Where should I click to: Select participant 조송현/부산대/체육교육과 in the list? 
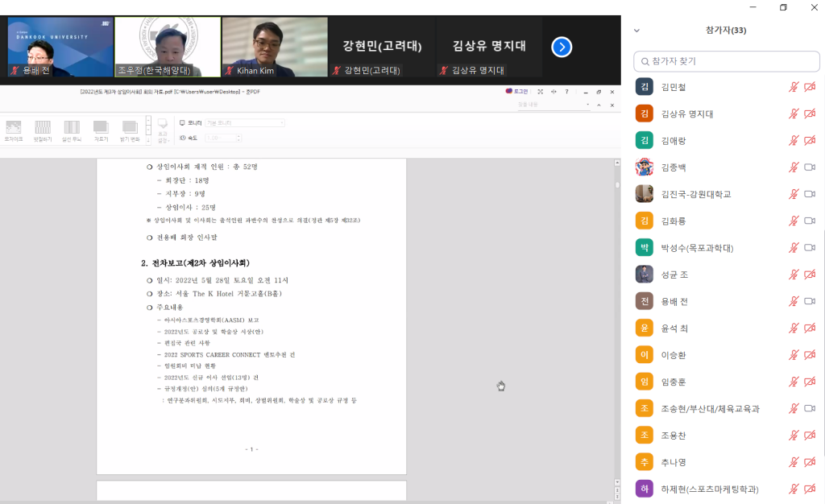(709, 409)
